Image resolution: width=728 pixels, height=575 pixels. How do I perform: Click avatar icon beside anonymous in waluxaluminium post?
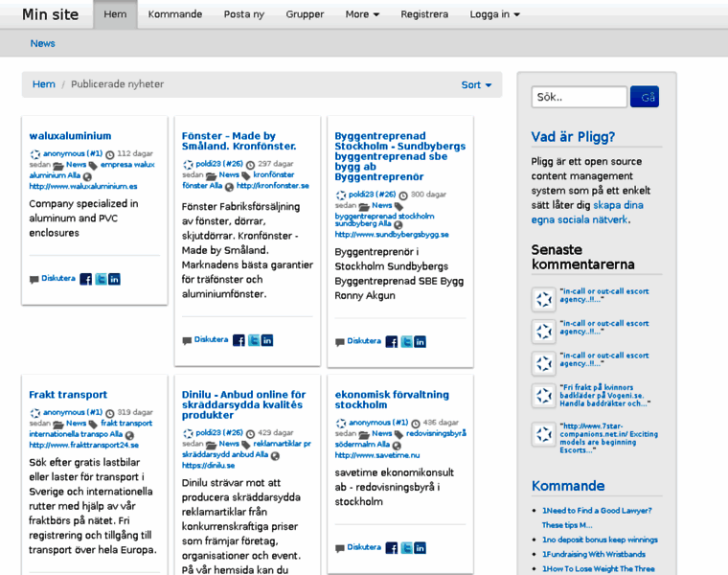tap(35, 154)
